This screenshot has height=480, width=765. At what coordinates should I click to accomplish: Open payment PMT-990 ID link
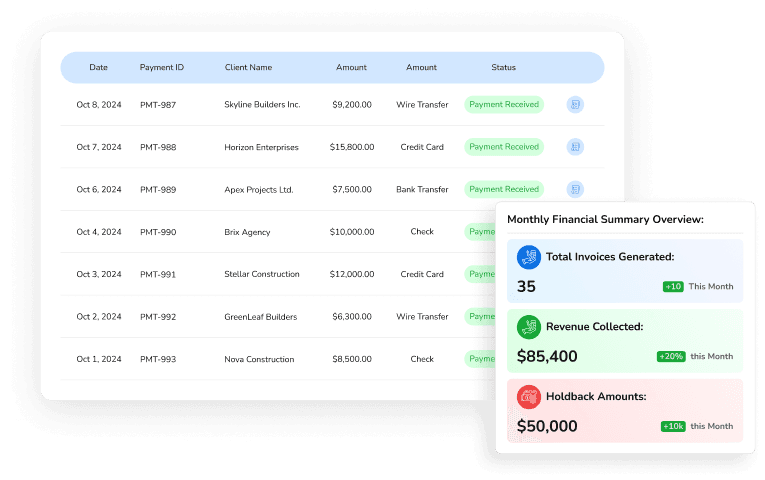(158, 232)
